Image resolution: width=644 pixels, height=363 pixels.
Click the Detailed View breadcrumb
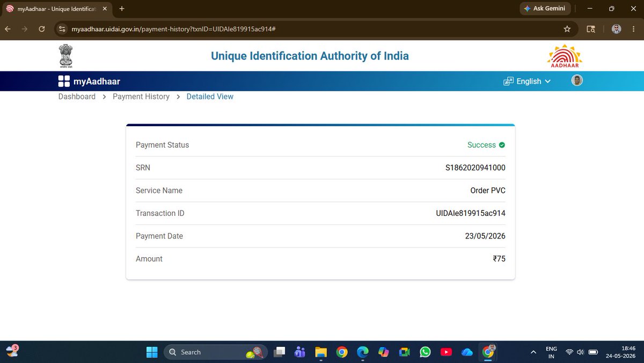[210, 97]
